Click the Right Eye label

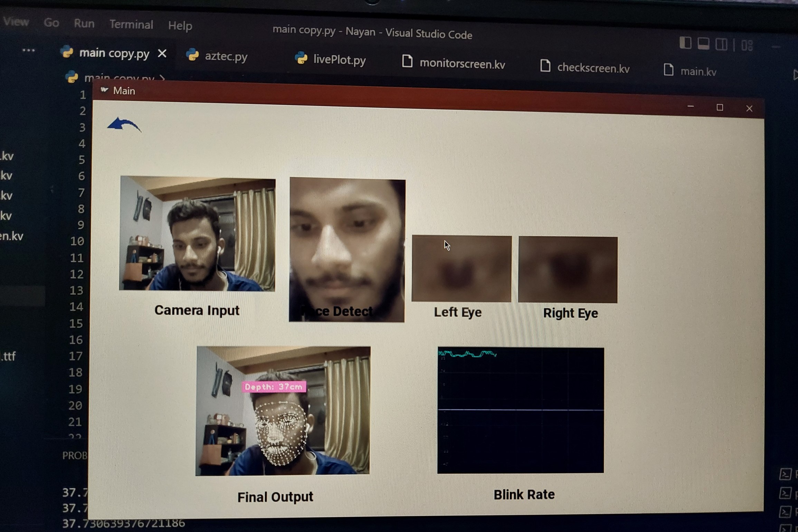570,313
